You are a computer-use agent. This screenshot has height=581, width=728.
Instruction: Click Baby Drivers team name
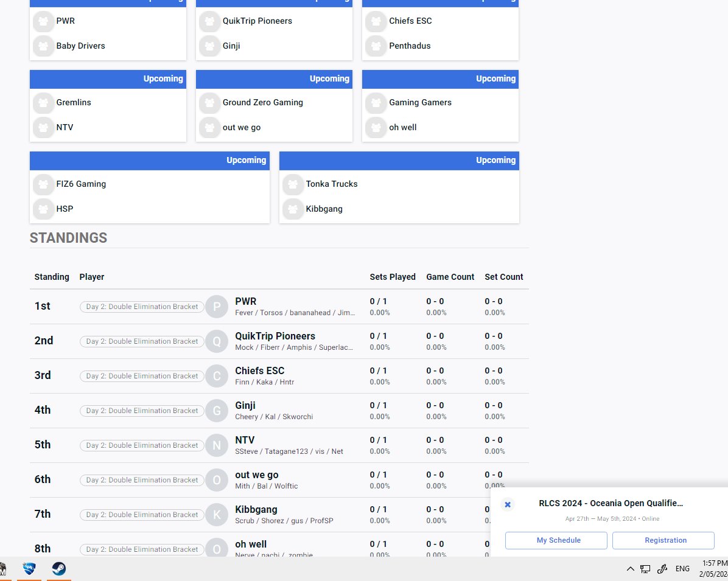point(80,46)
